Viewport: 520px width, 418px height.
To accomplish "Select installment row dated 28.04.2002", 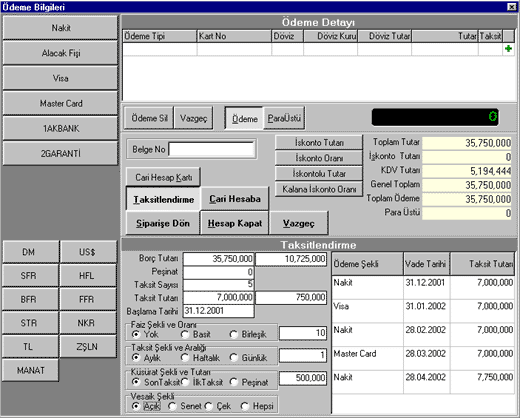I will click(x=423, y=382).
